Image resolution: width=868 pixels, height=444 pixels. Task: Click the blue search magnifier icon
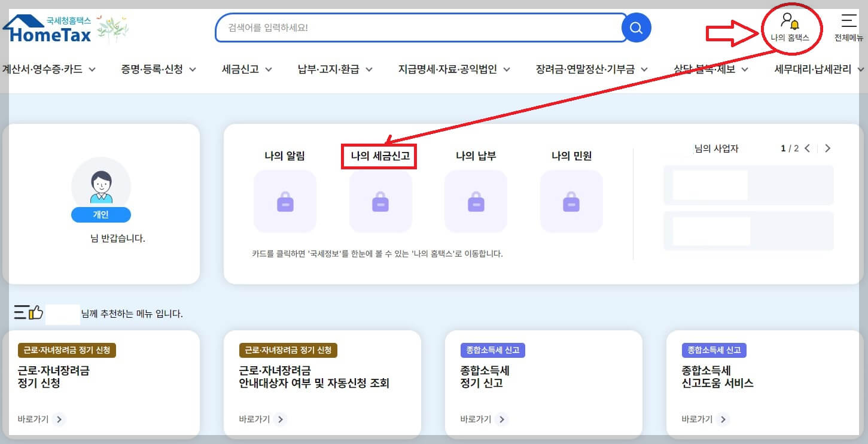[635, 28]
